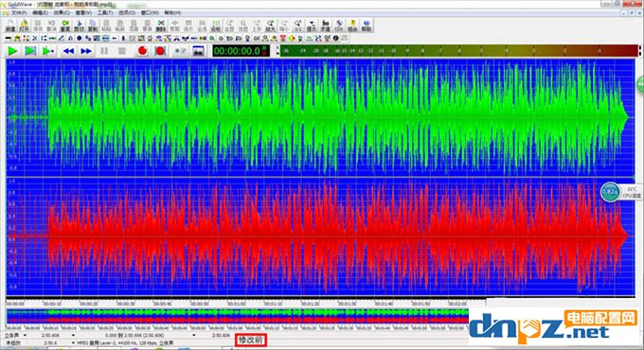Expand the dropdown beside the MPEG format info
644x350 pixels.
73,342
